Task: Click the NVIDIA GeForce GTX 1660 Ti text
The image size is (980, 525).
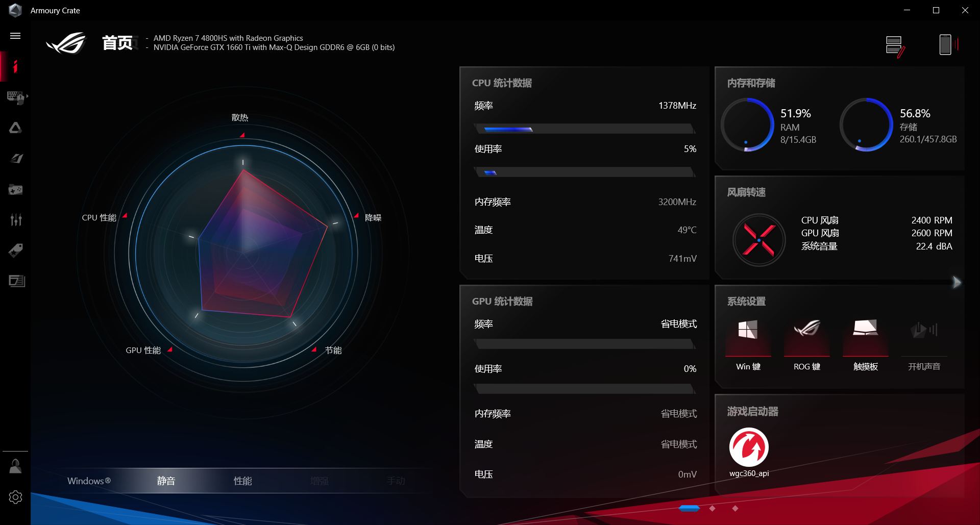Action: coord(274,47)
